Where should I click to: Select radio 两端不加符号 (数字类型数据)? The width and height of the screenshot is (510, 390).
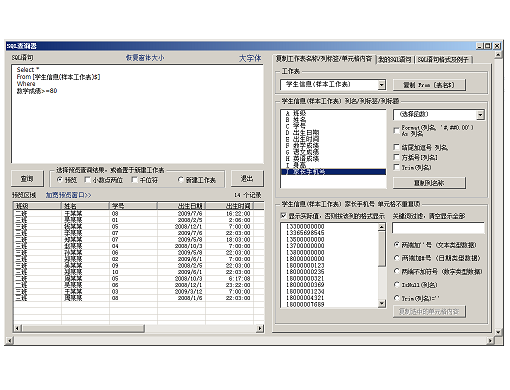[397, 271]
